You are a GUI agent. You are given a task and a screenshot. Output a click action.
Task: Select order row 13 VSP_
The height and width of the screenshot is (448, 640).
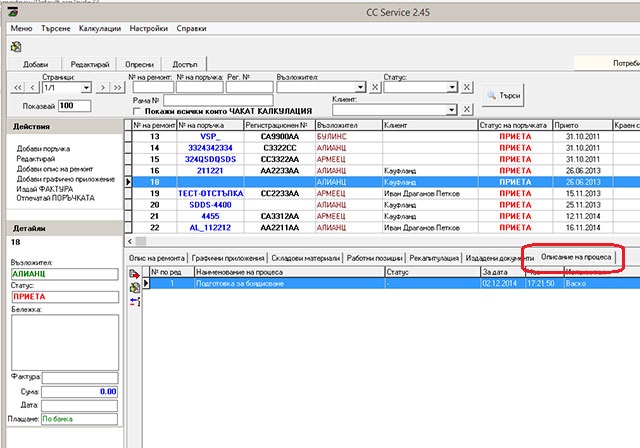click(382, 136)
